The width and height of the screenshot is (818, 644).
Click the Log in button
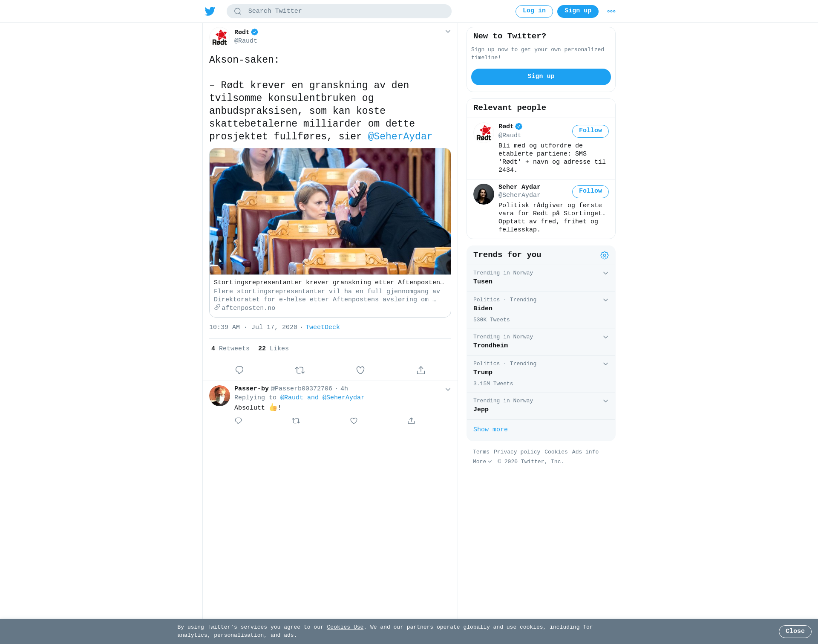tap(534, 12)
